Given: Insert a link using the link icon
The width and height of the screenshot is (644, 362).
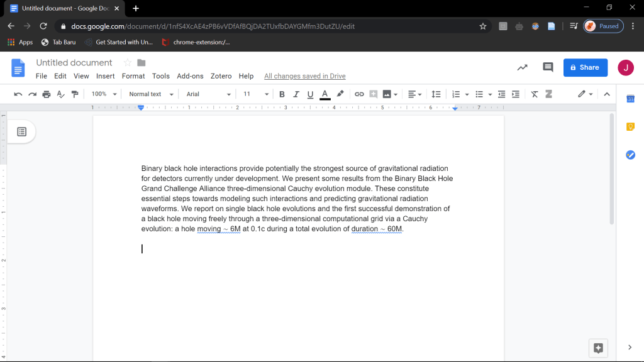Looking at the screenshot, I should click(359, 94).
